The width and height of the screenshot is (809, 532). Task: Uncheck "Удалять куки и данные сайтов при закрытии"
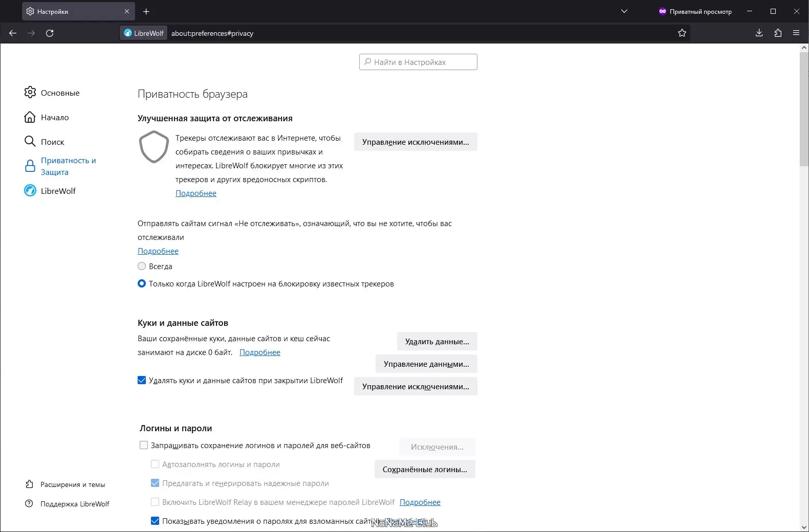click(142, 381)
